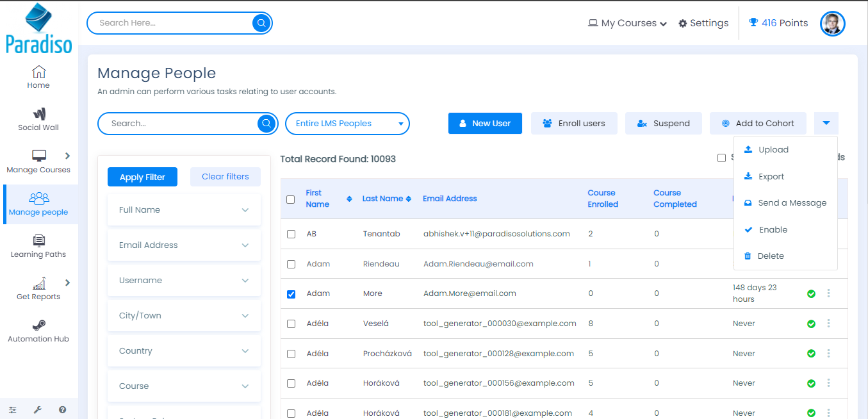Image resolution: width=868 pixels, height=419 pixels.
Task: Open Social Wall from sidebar icon
Action: pyautogui.click(x=39, y=115)
